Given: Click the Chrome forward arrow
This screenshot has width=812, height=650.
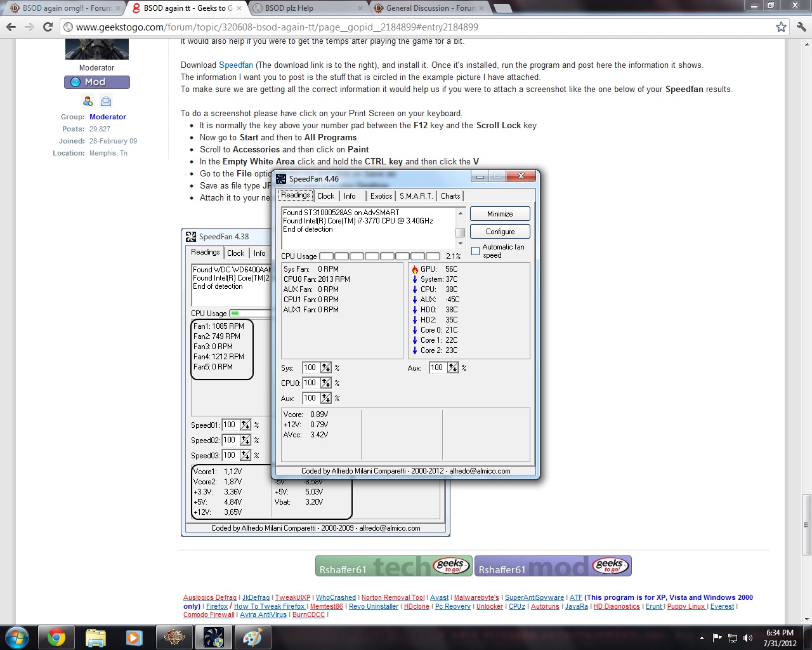Looking at the screenshot, I should (29, 27).
